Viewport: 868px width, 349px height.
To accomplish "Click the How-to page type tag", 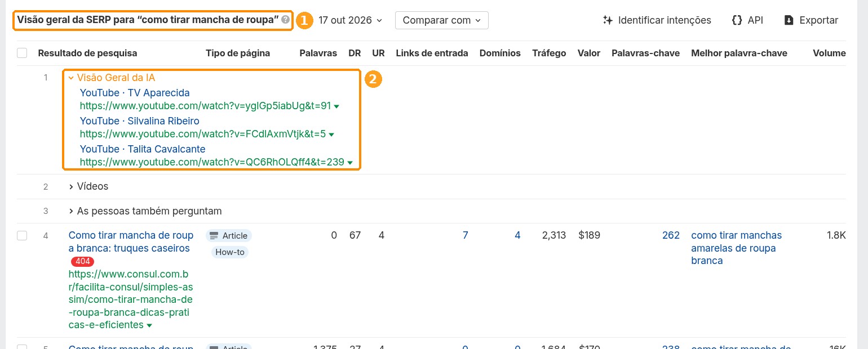I will (230, 252).
